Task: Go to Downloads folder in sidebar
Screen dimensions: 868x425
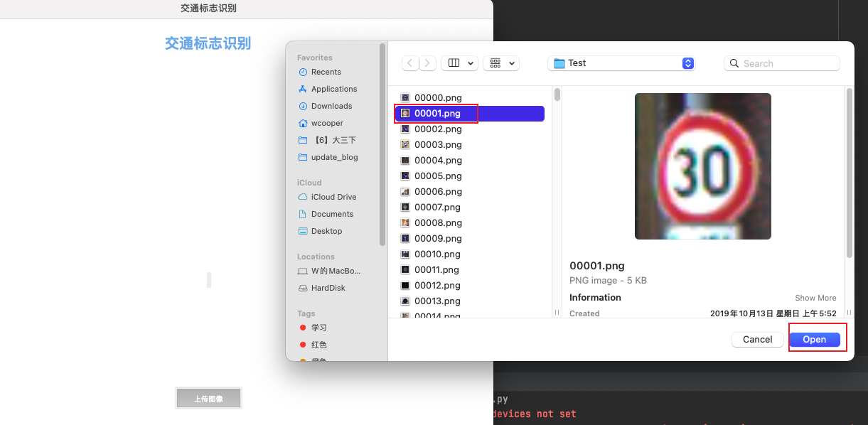Action: [331, 106]
